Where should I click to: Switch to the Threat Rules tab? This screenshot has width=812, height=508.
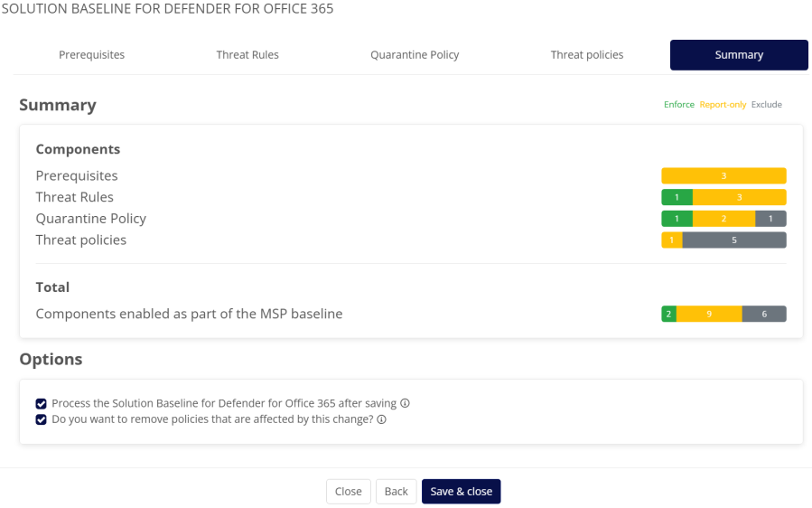247,55
